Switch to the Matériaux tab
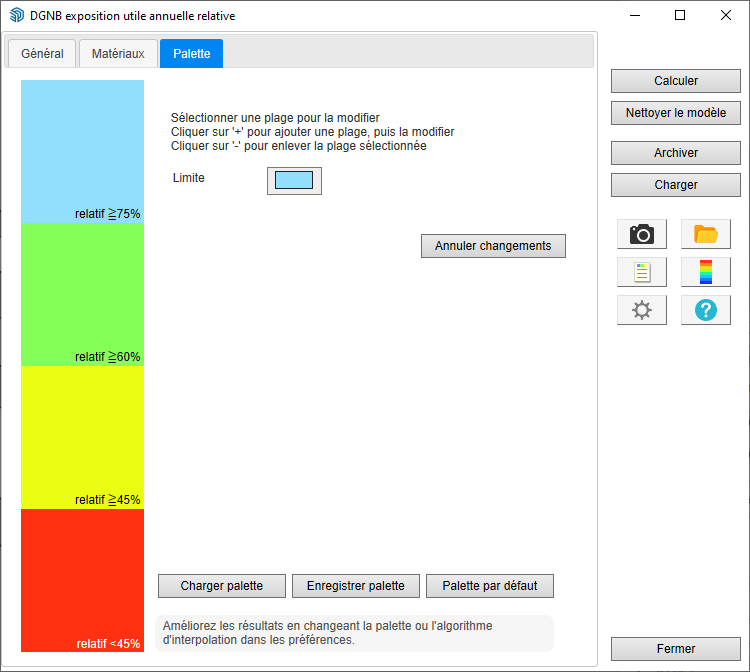The height and width of the screenshot is (672, 750). (118, 54)
